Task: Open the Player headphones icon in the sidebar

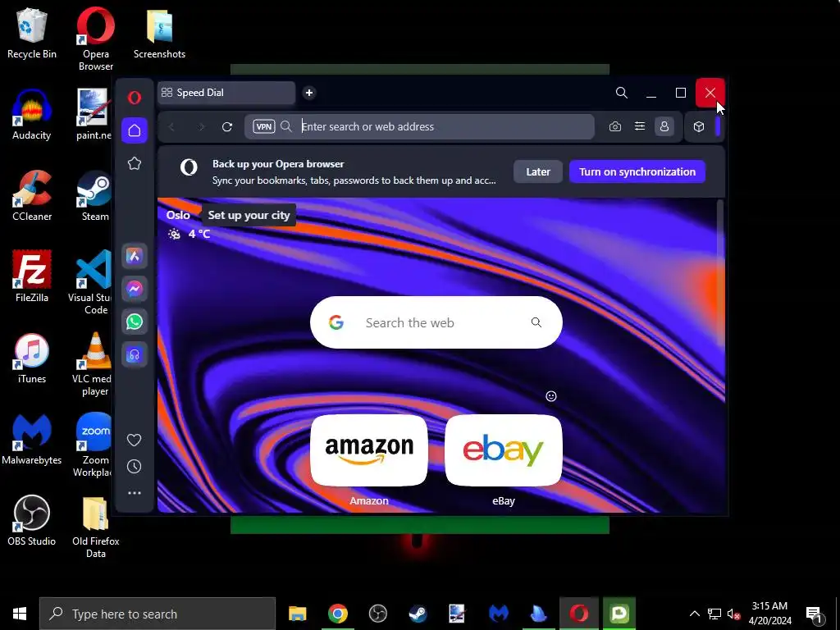Action: pyautogui.click(x=135, y=354)
